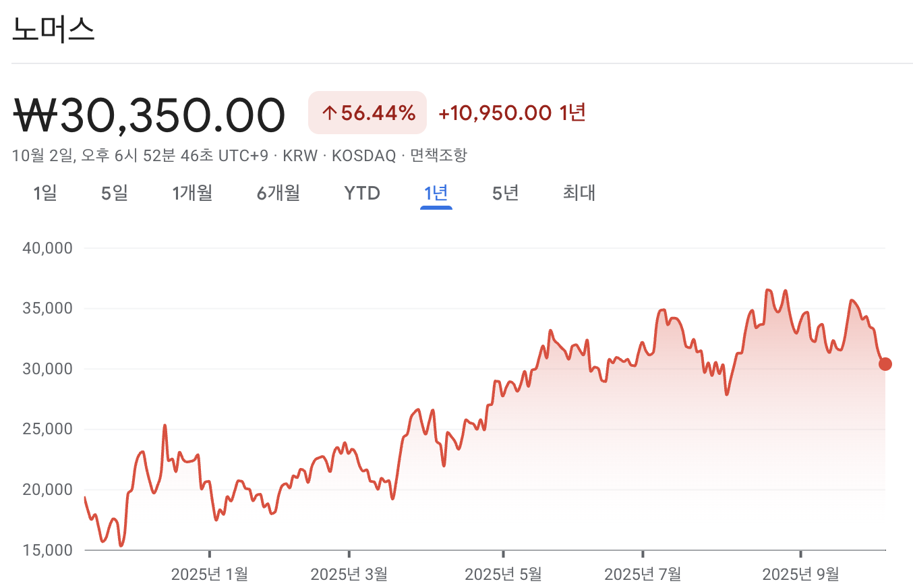Click the red current price dot on the chart
This screenshot has height=588, width=913.
885,363
